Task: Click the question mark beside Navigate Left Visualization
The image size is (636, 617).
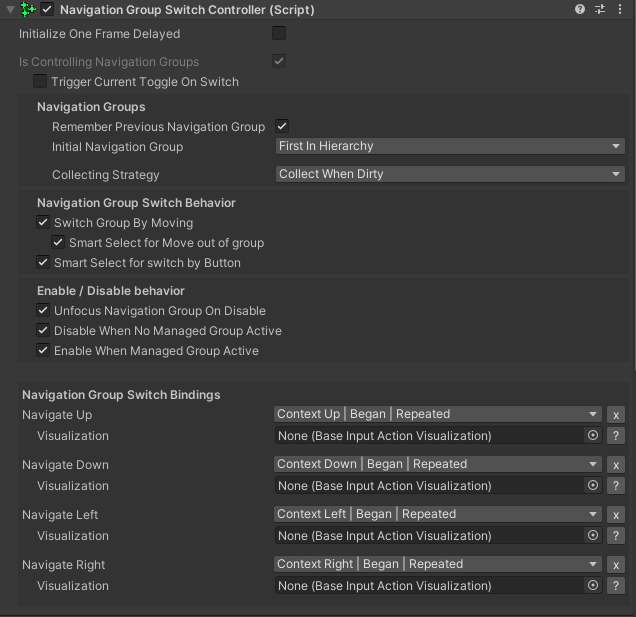Action: click(x=616, y=536)
